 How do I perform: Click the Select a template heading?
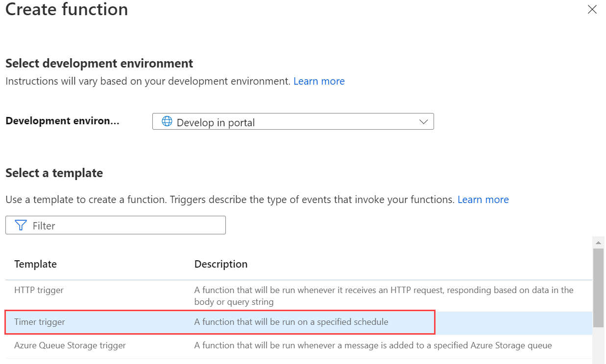54,173
